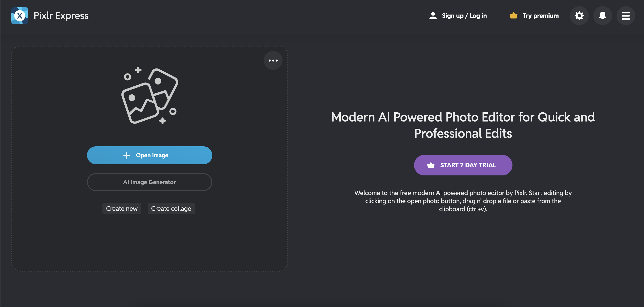The image size is (644, 307).
Task: Open the hamburger menu
Action: (625, 15)
